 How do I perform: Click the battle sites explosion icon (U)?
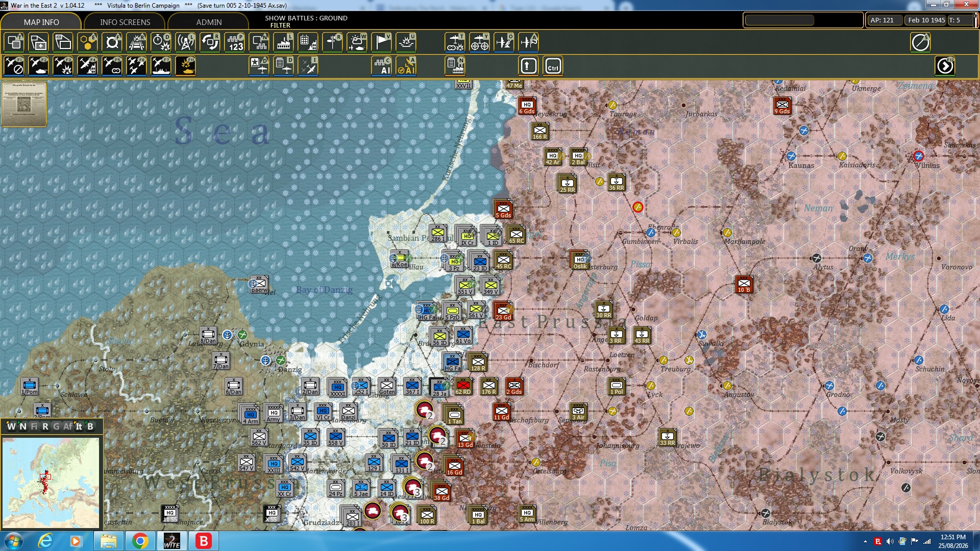pos(406,42)
